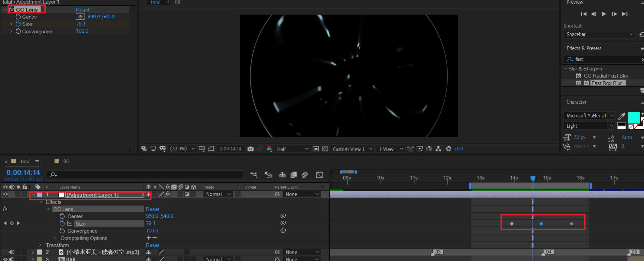Open the Light font style dropdown
644x261 pixels.
pyautogui.click(x=589, y=126)
